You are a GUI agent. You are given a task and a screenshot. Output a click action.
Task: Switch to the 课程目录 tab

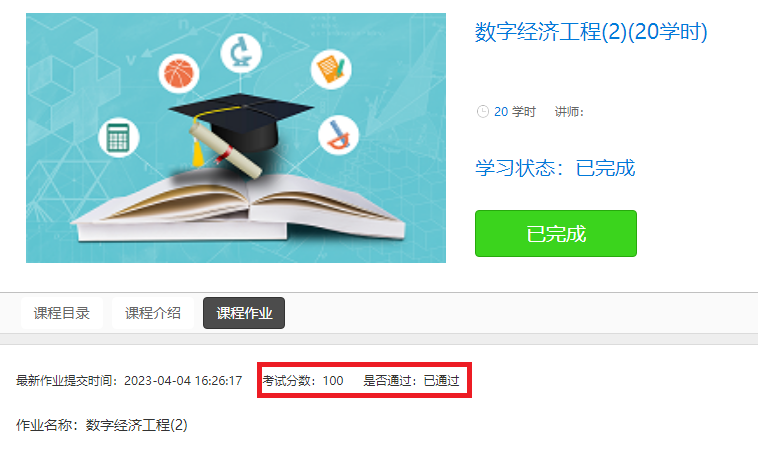click(62, 313)
